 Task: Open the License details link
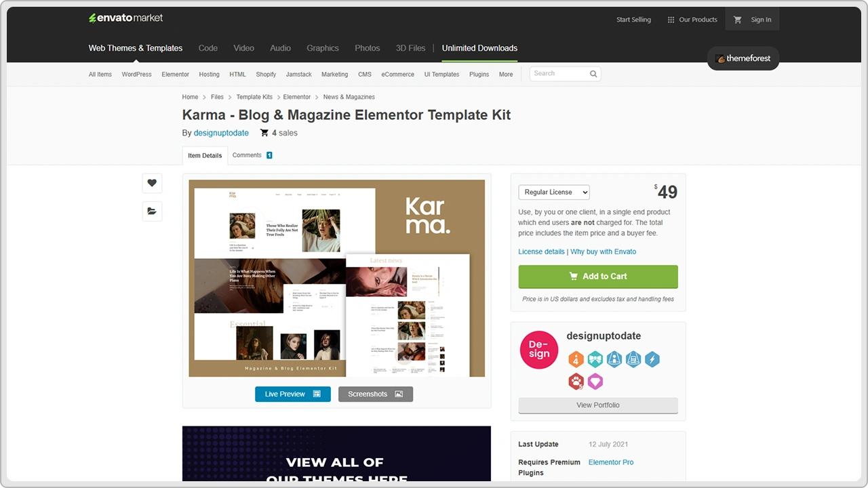point(541,251)
